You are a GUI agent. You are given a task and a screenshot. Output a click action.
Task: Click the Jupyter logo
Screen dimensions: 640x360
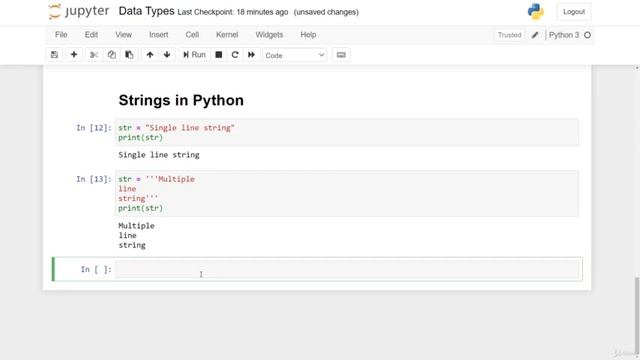point(79,11)
